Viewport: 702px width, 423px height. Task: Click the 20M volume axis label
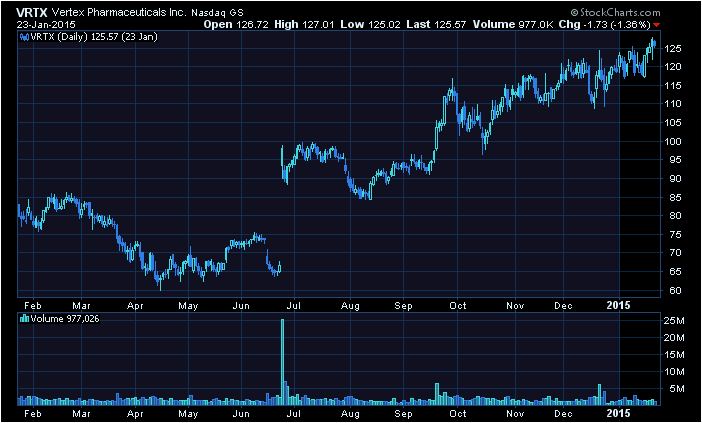point(674,338)
